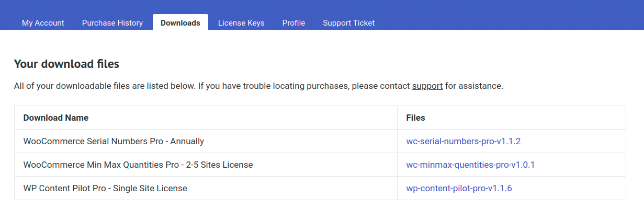
Task: Click the Download Name column header
Action: click(x=56, y=118)
